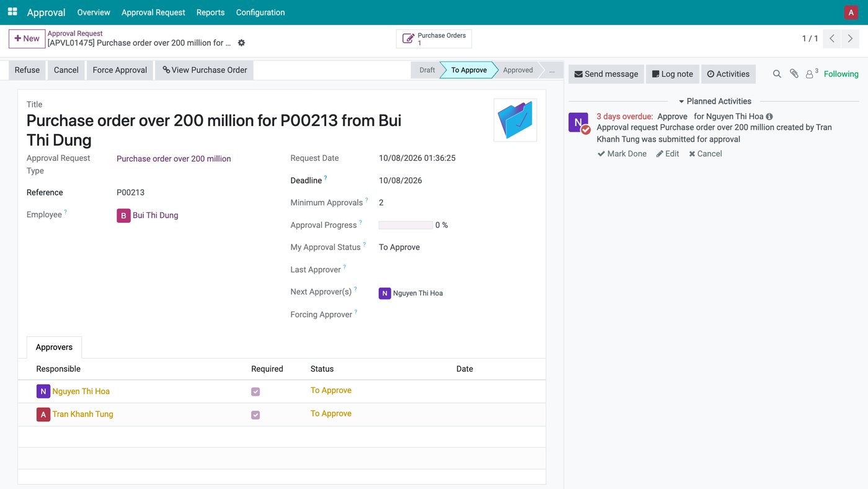This screenshot has height=489, width=868.
Task: Open the Approval Request menu
Action: click(153, 12)
